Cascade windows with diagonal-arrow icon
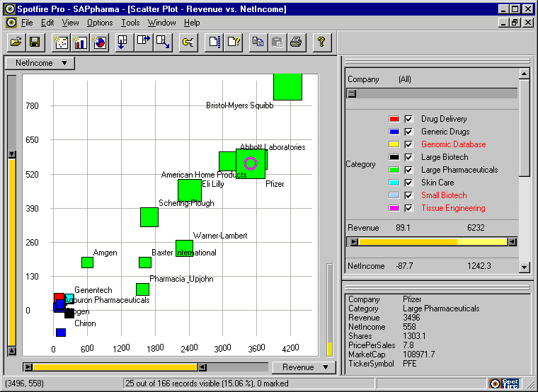 click(163, 42)
